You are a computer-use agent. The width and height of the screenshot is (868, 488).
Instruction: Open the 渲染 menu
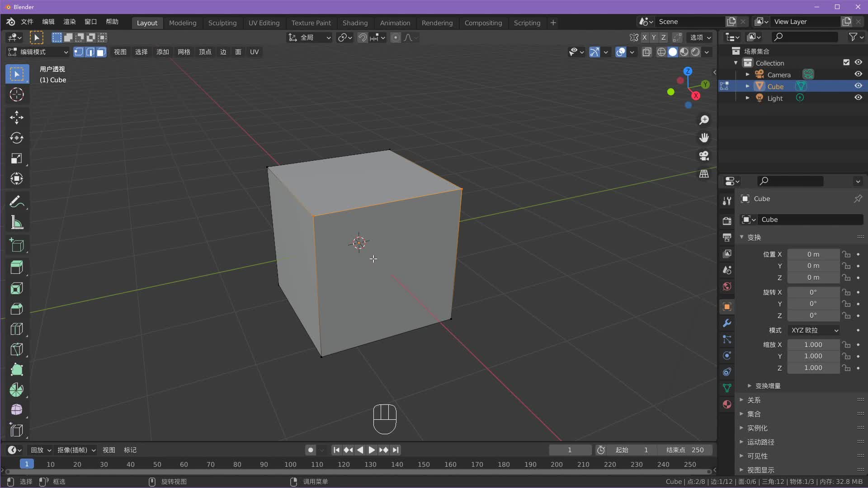[x=69, y=22]
